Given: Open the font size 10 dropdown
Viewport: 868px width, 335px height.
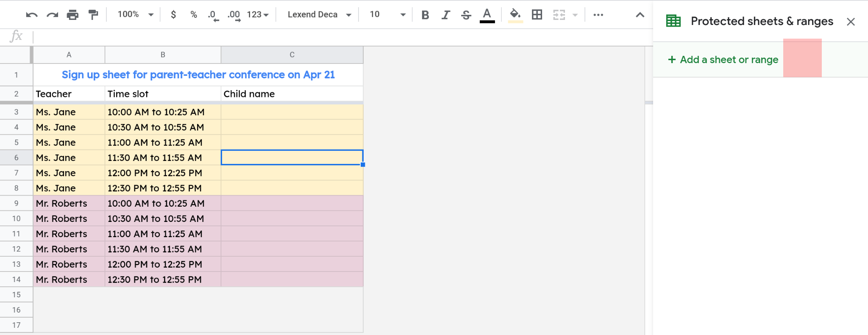Looking at the screenshot, I should 387,14.
